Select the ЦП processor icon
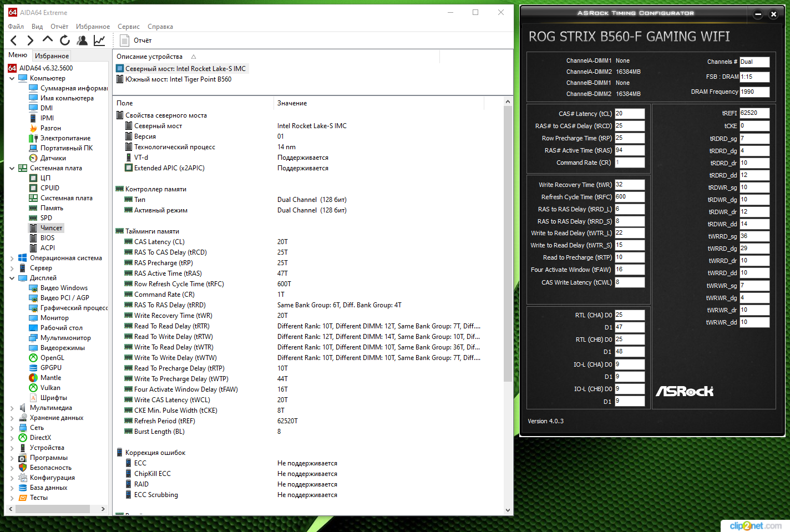 point(33,178)
